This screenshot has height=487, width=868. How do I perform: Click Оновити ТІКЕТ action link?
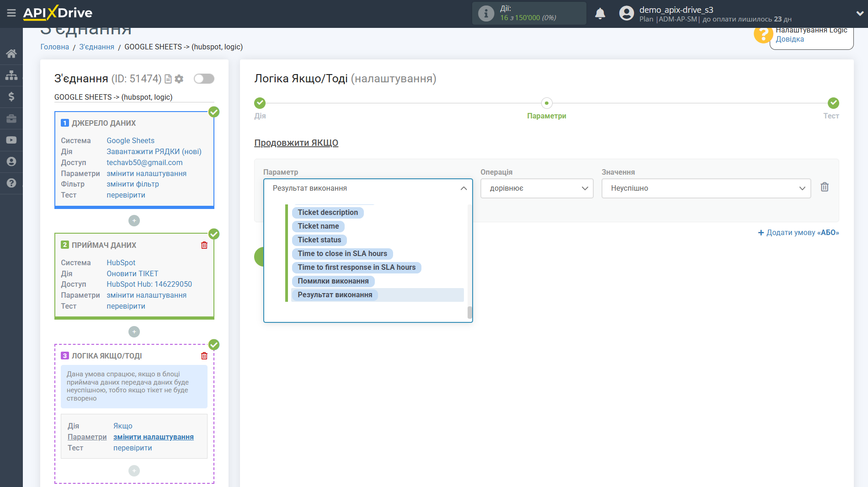[133, 274]
